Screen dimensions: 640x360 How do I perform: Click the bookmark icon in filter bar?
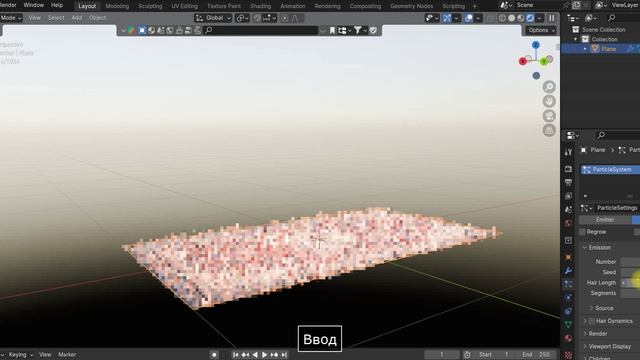pos(332,30)
